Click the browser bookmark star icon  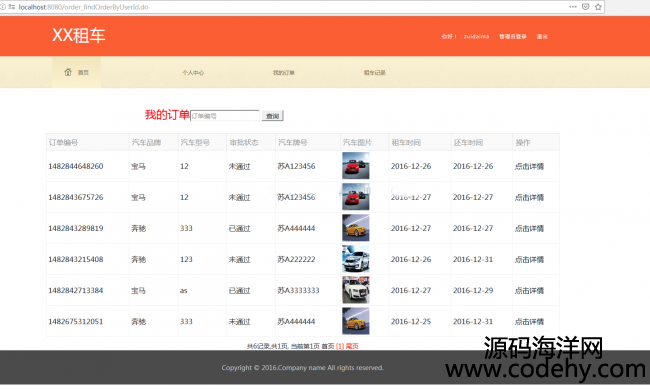coord(598,7)
